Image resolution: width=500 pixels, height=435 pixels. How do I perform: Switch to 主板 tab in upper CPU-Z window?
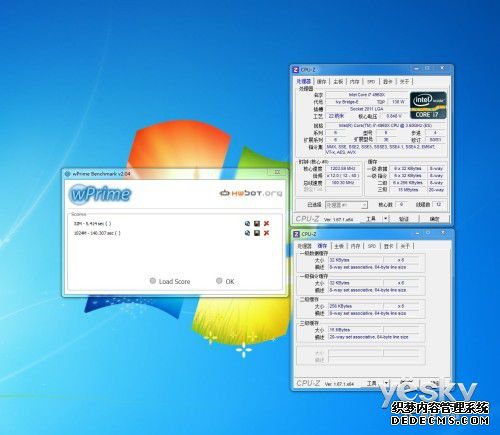point(338,81)
